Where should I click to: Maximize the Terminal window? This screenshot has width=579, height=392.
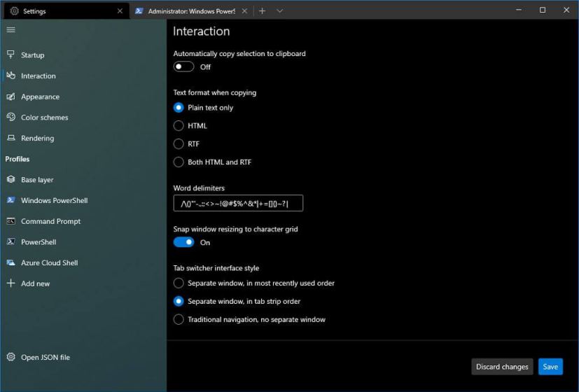[x=543, y=10]
